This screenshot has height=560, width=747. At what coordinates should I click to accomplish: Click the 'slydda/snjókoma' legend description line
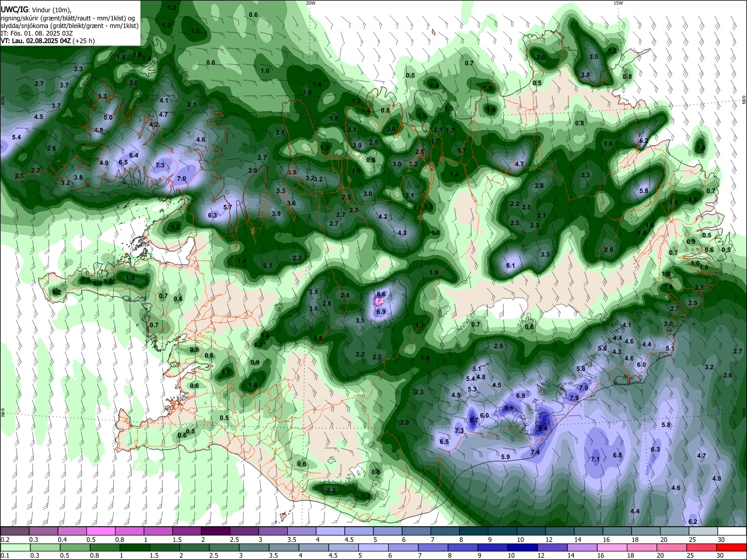pyautogui.click(x=69, y=26)
